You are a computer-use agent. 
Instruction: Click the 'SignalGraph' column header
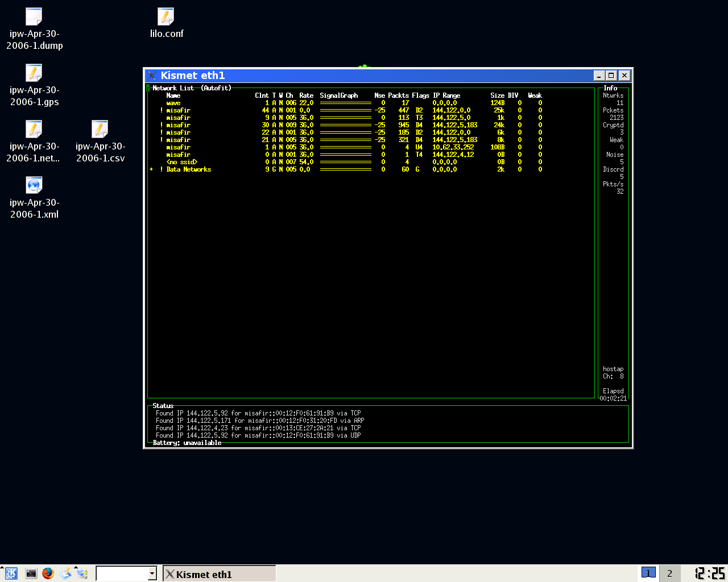pos(339,95)
